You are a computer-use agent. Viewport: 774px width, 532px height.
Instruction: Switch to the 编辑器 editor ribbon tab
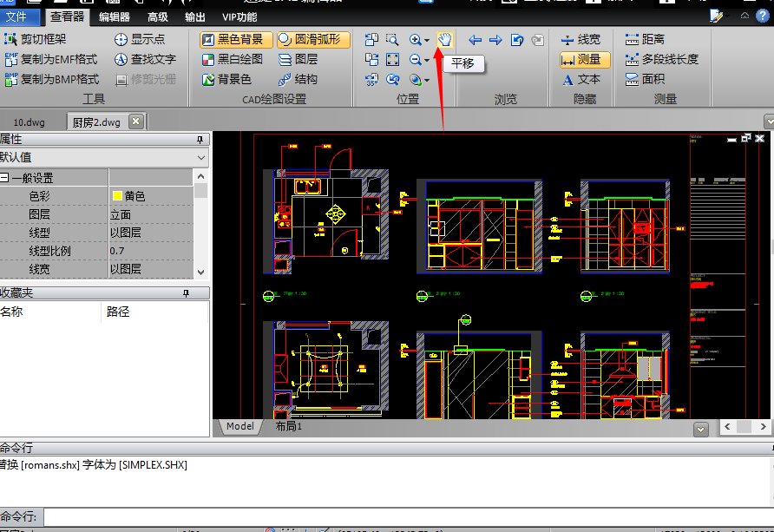coord(115,16)
